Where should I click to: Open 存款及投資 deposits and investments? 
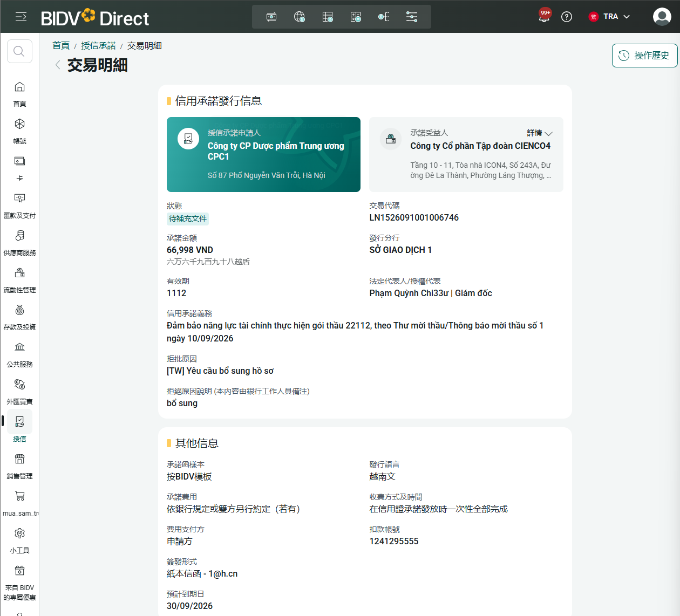point(19,317)
